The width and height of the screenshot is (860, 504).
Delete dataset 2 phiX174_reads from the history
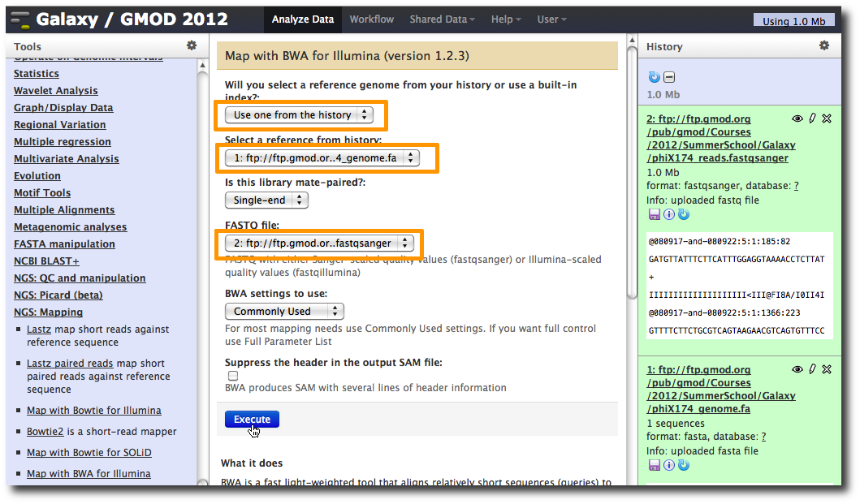(827, 118)
